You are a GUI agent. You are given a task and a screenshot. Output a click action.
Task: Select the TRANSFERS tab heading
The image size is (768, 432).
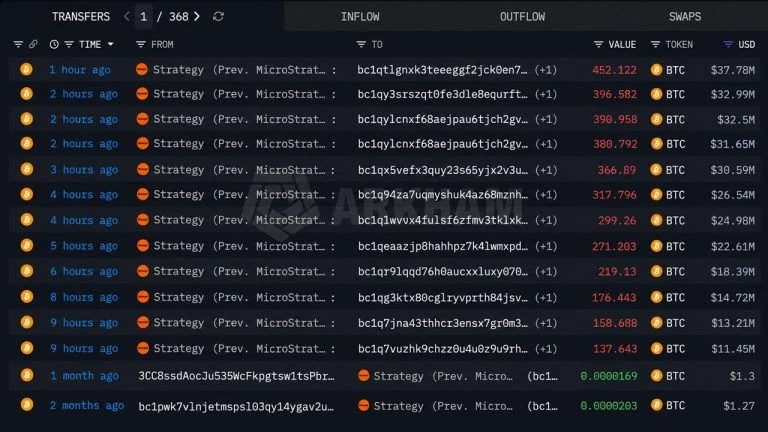tap(81, 17)
